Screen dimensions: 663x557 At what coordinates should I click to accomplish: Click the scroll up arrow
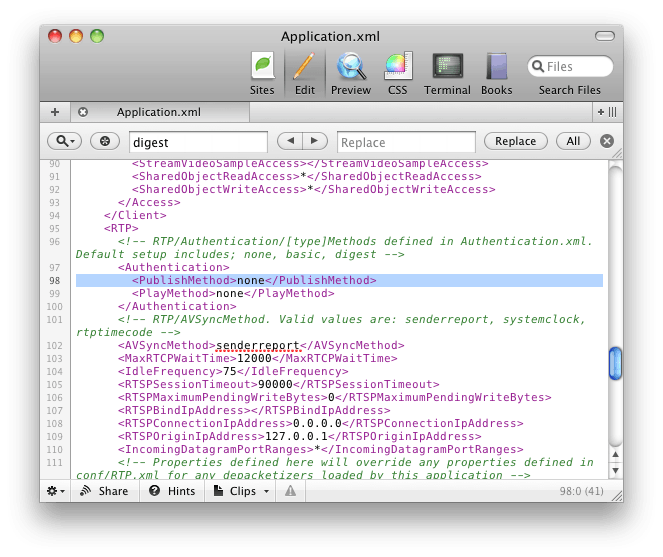point(615,455)
